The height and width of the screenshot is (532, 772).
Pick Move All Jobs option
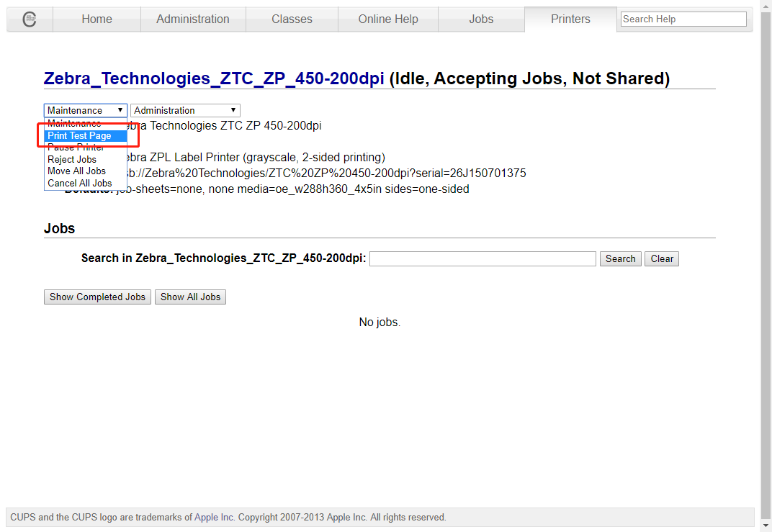pos(86,171)
